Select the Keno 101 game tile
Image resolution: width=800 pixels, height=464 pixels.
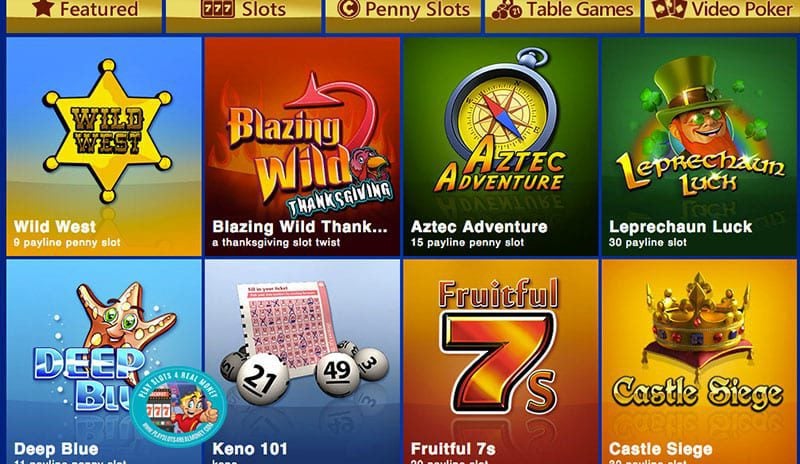302,362
